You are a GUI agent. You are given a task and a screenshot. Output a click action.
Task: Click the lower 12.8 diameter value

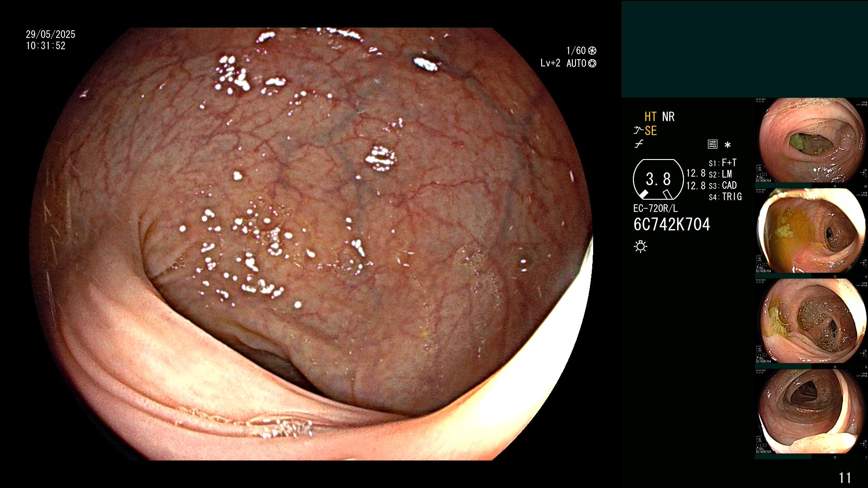(696, 186)
